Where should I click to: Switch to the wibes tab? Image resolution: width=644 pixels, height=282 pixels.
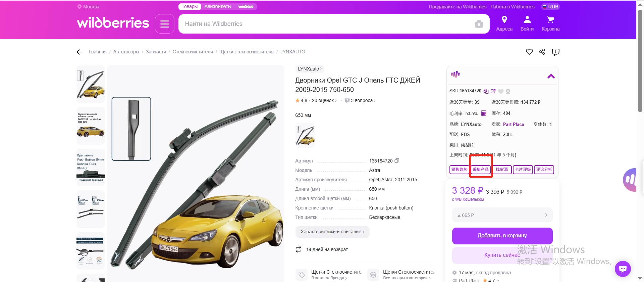click(x=246, y=7)
